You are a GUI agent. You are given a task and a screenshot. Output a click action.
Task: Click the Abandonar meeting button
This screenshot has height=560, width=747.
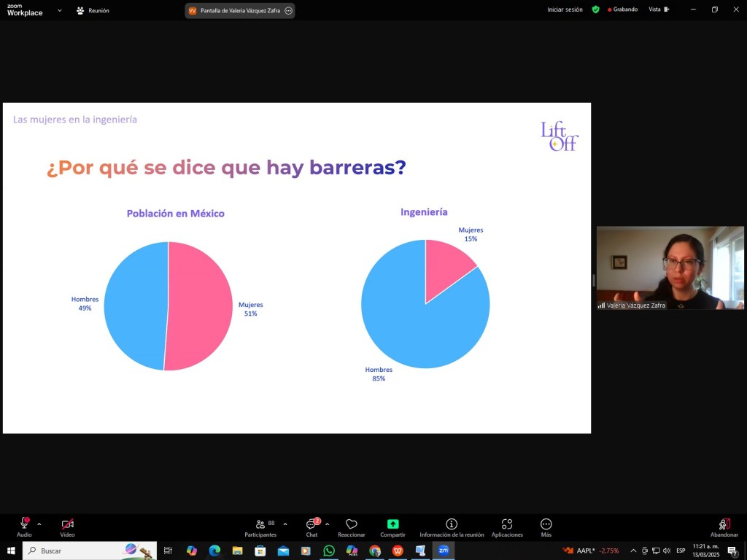click(x=724, y=524)
